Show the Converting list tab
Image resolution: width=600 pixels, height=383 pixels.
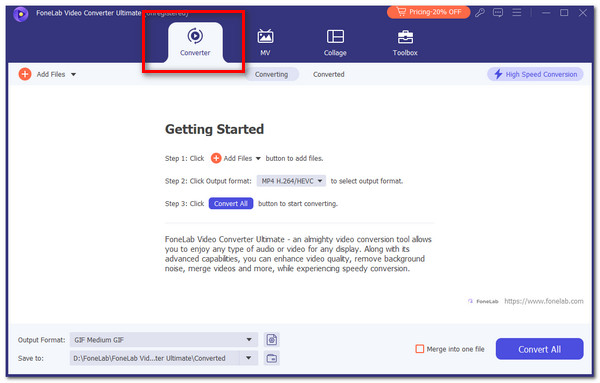(271, 74)
